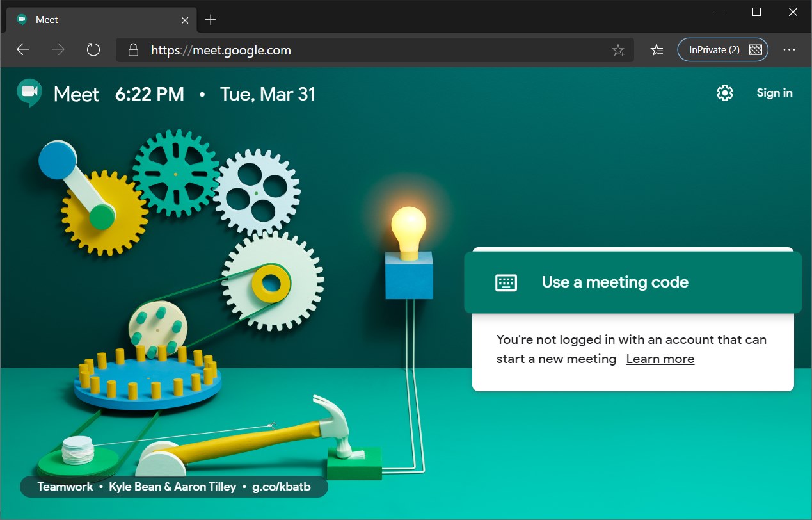Close the Meet browser tab

(185, 20)
